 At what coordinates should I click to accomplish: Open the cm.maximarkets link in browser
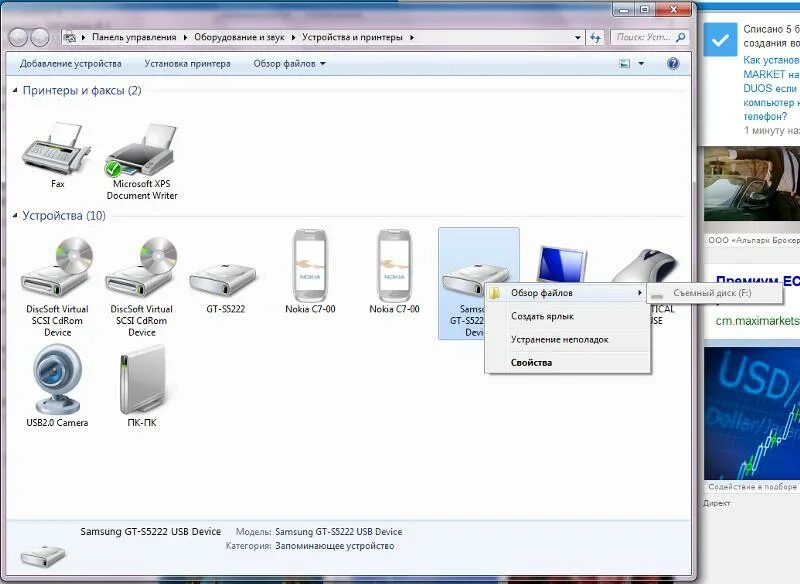[x=757, y=321]
